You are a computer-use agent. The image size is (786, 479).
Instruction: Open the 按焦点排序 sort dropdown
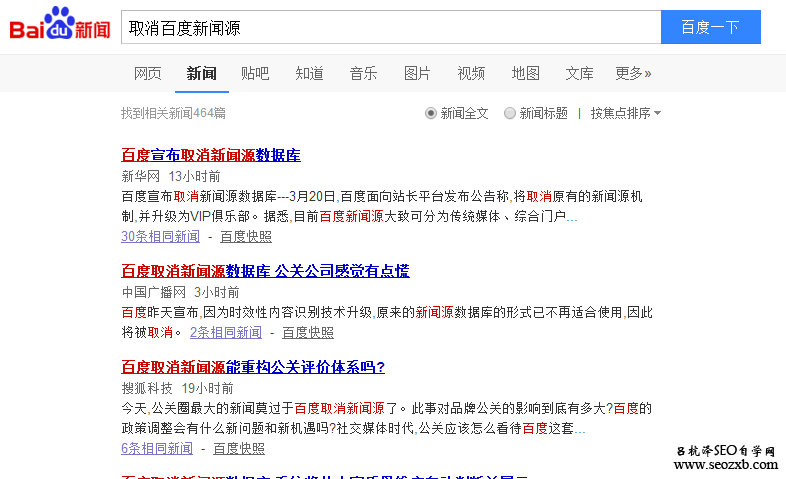(x=626, y=113)
